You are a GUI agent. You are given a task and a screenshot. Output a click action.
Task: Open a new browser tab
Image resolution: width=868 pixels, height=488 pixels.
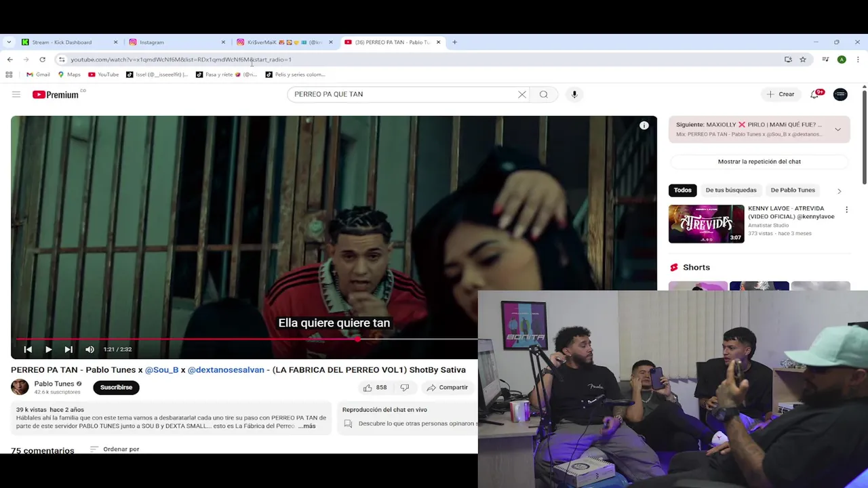click(454, 42)
